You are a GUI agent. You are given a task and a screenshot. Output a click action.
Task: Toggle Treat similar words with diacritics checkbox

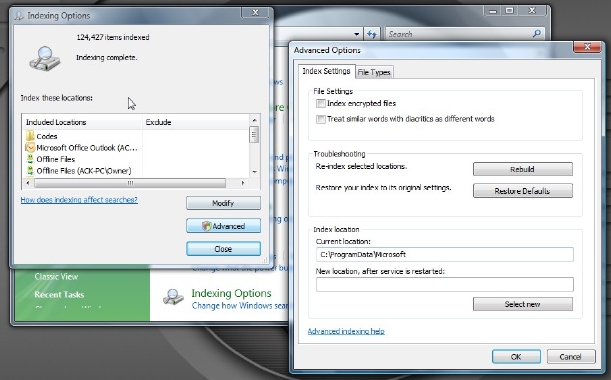tap(321, 119)
